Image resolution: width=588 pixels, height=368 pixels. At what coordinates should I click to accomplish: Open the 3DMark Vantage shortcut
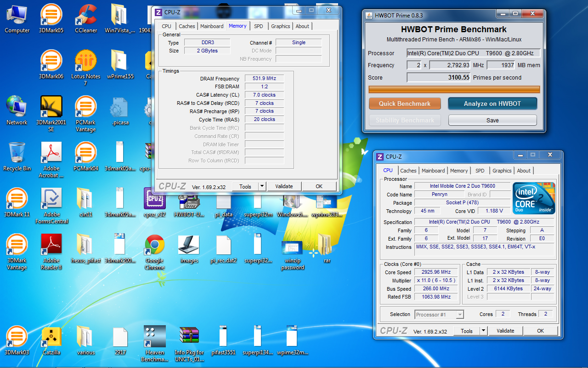tap(17, 252)
